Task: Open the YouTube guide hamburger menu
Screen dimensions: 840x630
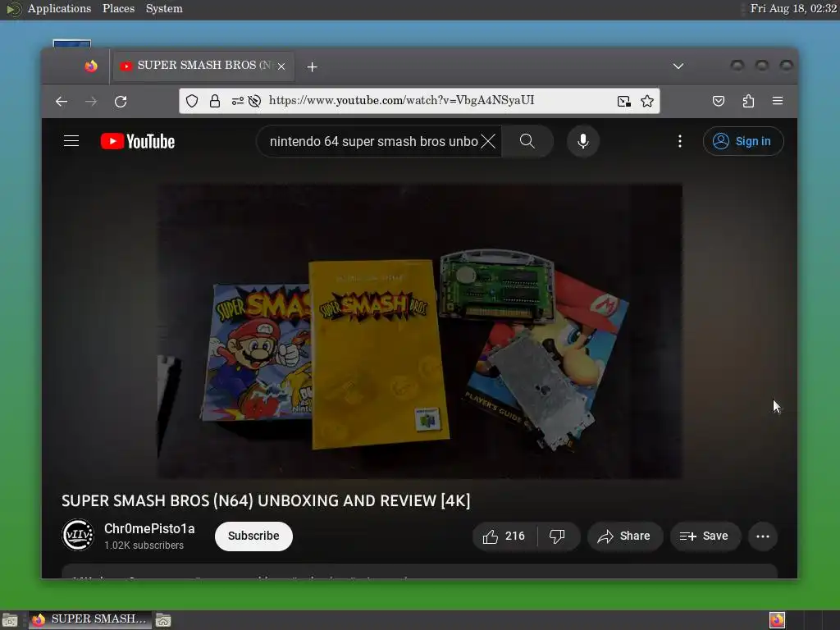Action: pyautogui.click(x=71, y=141)
